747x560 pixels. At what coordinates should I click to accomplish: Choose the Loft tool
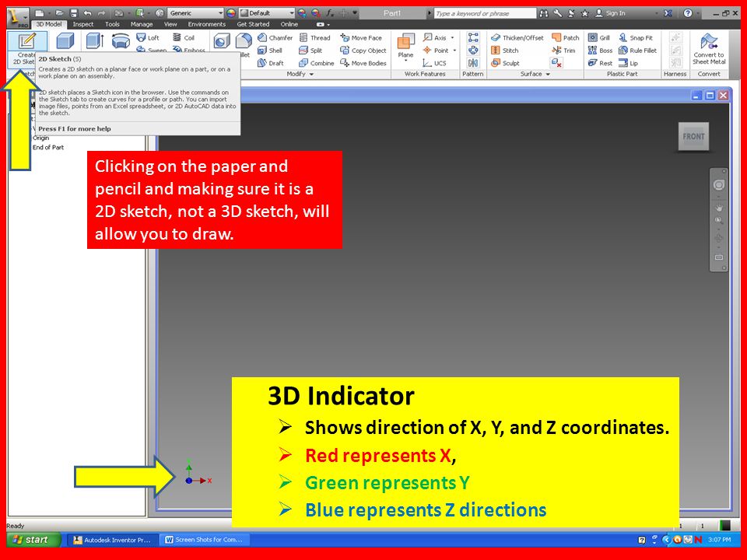(x=148, y=37)
